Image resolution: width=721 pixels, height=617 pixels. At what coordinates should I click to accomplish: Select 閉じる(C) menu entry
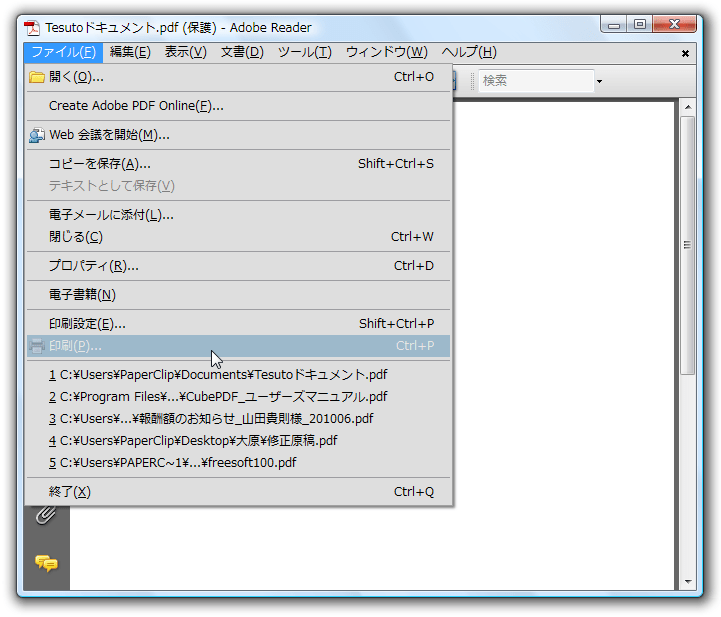point(238,237)
